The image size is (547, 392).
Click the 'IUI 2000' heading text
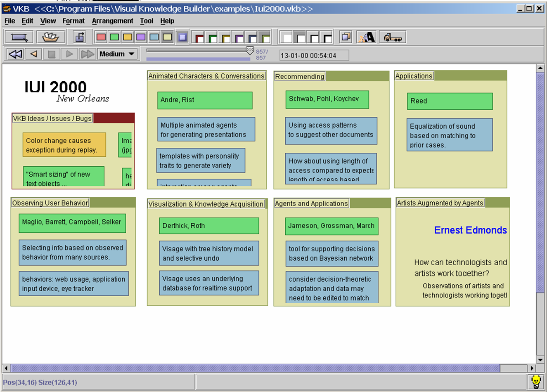[x=55, y=87]
